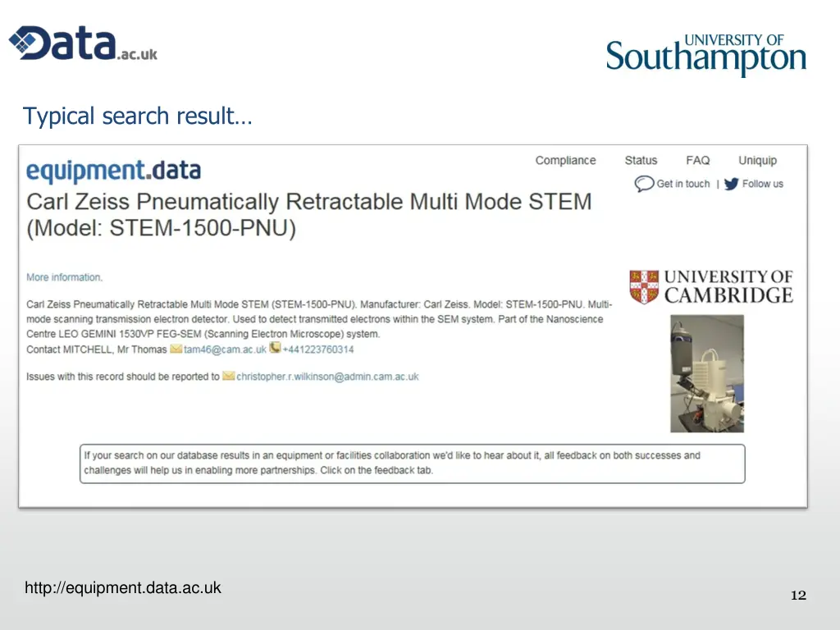This screenshot has width=840, height=630.
Task: Click the 'Issues with this record' text
Action: click(x=123, y=377)
